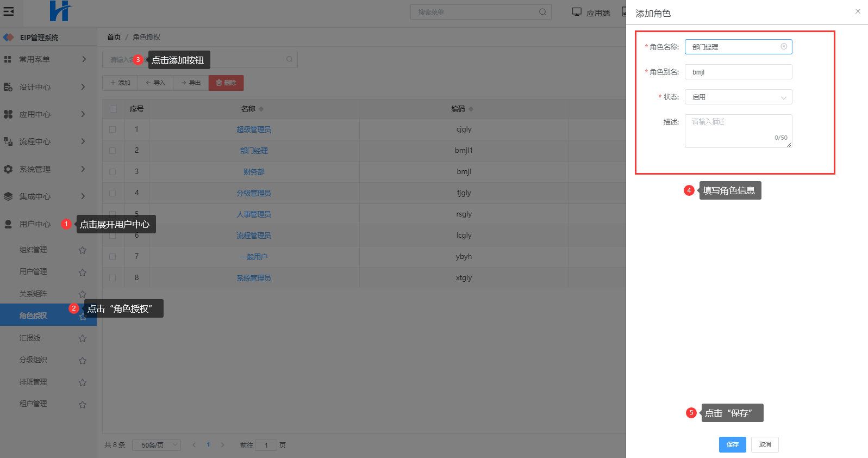Tick the select-all checkbox in table header

tap(113, 109)
